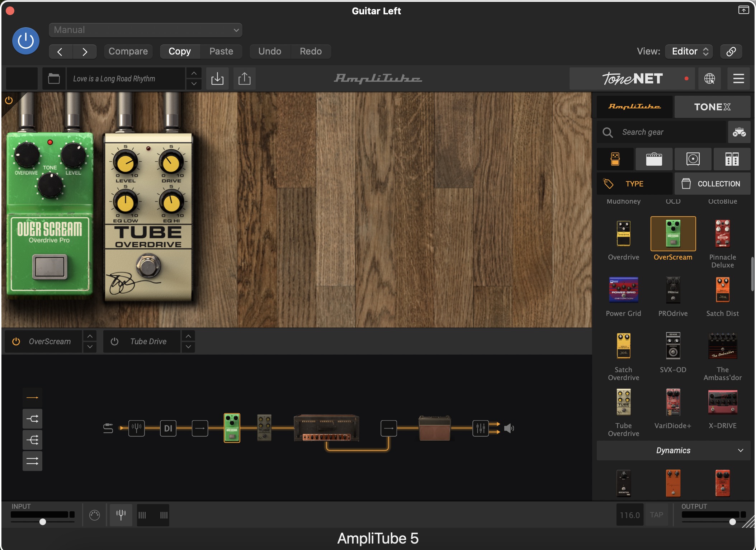Toggle OverScream slot power button

tap(16, 341)
